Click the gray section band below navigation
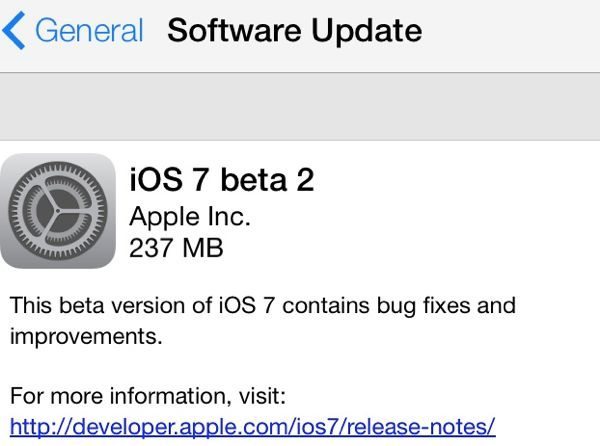Viewport: 600px width, 446px height. [x=300, y=107]
